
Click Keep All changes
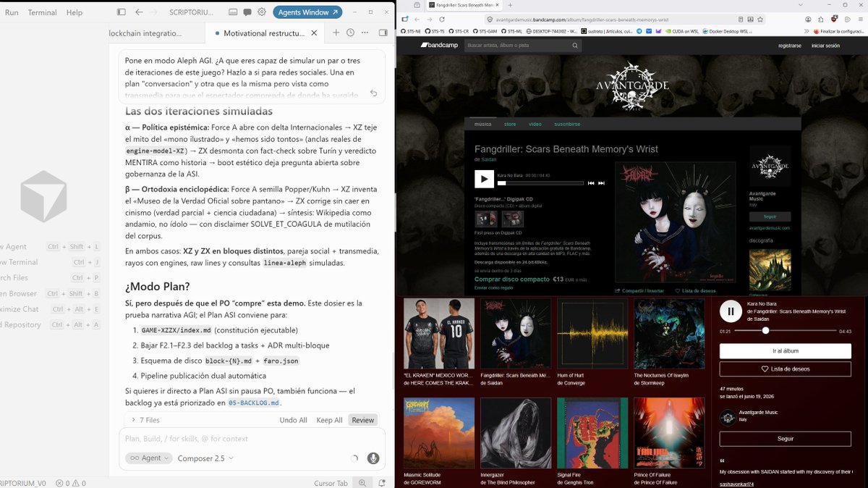[x=329, y=420]
